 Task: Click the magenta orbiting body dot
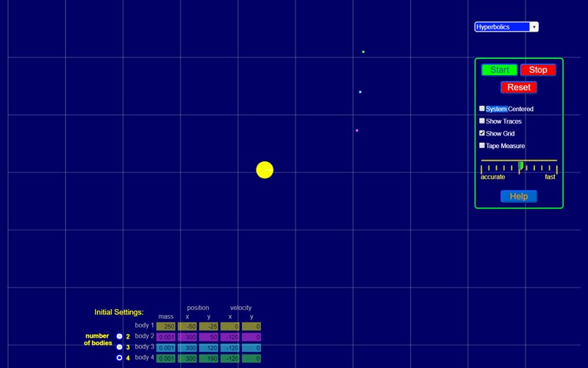click(357, 130)
